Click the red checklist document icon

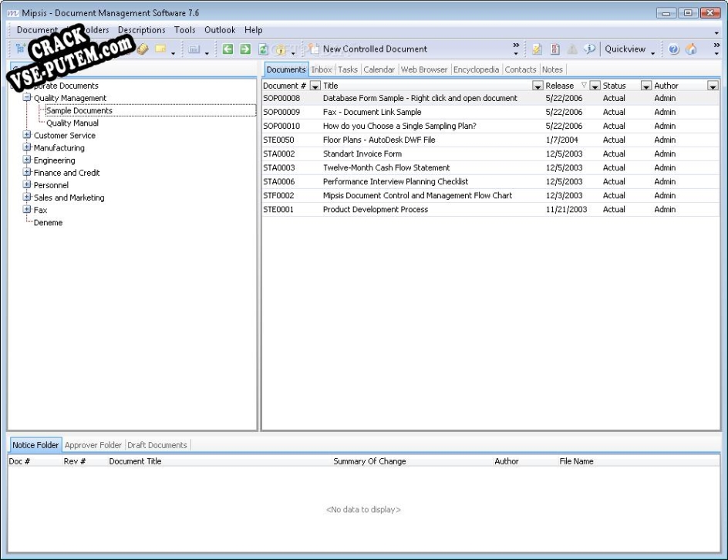pyautogui.click(x=554, y=49)
